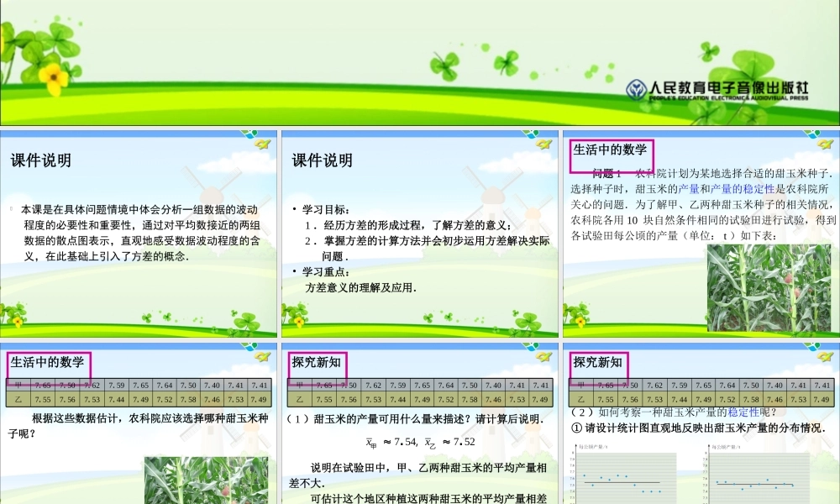
Task: Click the right scatter chart of 每公顷产量
Action: [x=758, y=474]
